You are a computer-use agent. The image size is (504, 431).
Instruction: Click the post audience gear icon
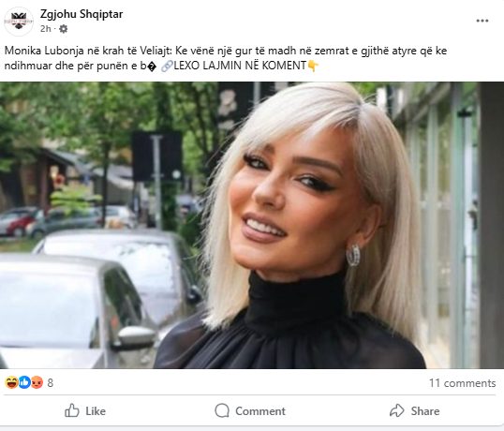click(x=64, y=29)
